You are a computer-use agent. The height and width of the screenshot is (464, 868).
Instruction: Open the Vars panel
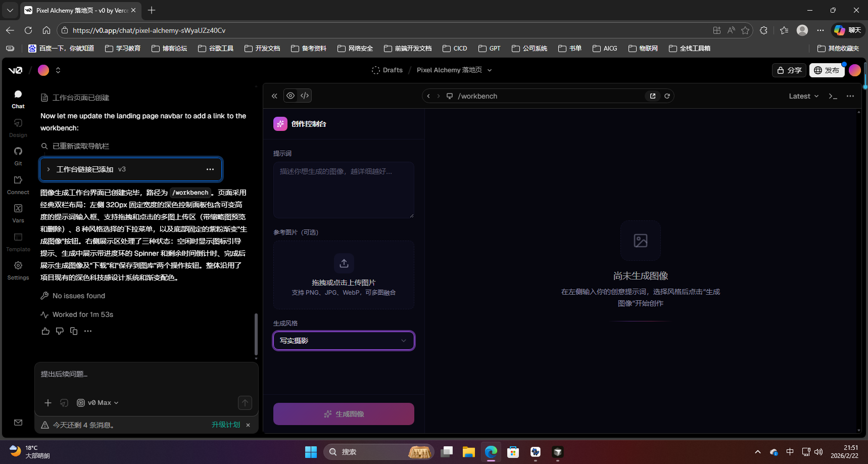click(x=18, y=211)
